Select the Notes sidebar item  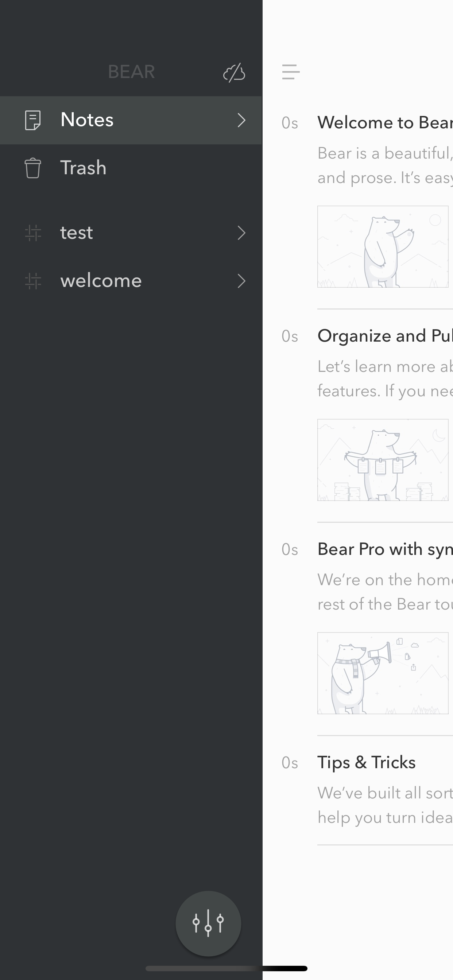(131, 120)
